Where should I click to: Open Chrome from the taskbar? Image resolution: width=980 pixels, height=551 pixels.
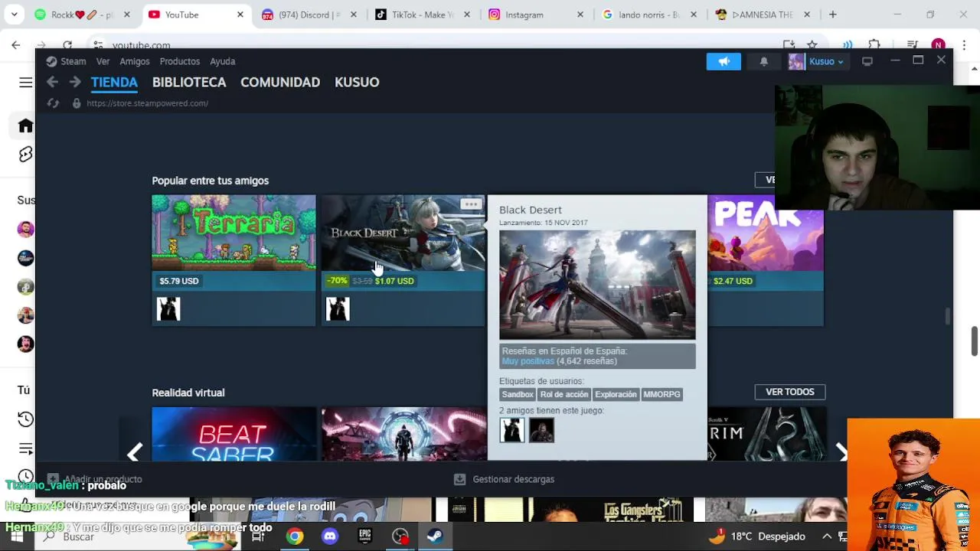294,536
